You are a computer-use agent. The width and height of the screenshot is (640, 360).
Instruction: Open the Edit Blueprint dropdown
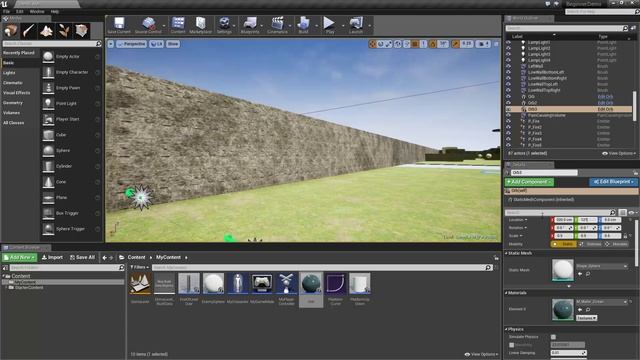tap(613, 182)
